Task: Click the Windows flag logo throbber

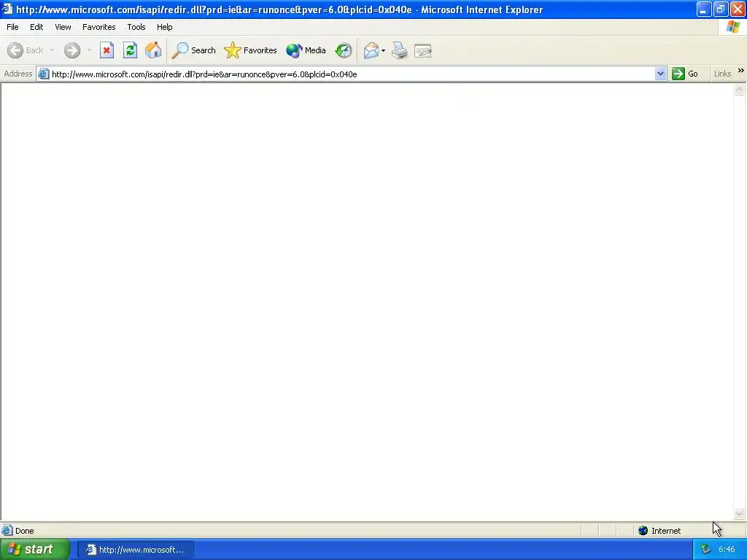Action: click(x=733, y=27)
